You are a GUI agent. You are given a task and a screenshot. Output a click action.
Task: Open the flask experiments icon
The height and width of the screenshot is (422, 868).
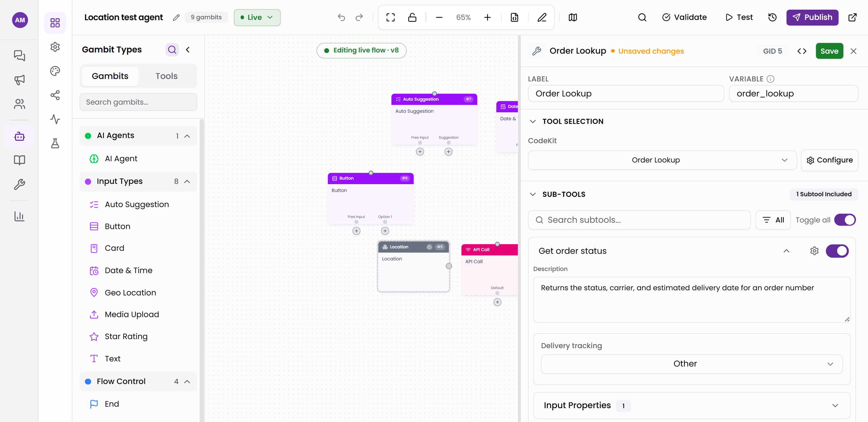(55, 143)
